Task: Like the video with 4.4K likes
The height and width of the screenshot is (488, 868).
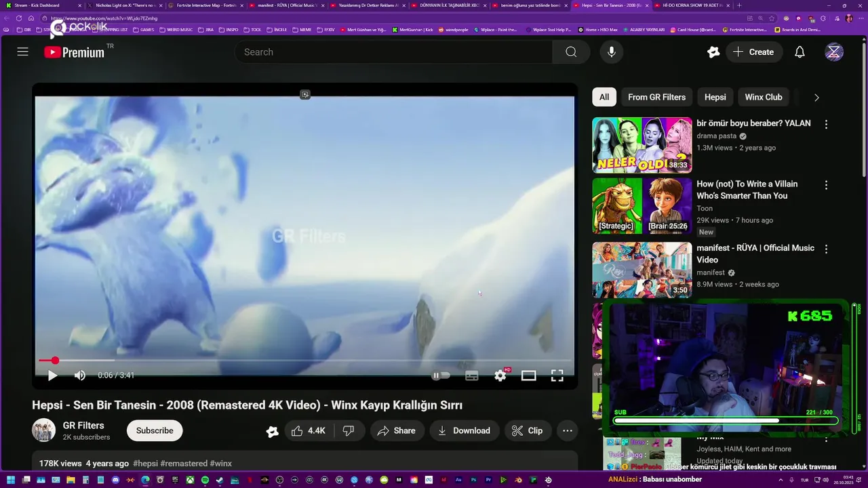Action: pos(308,430)
